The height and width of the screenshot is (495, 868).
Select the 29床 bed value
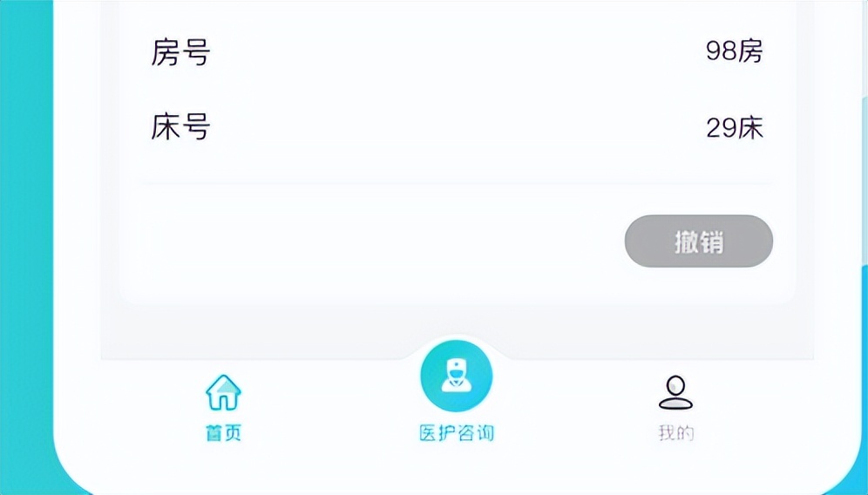coord(734,128)
